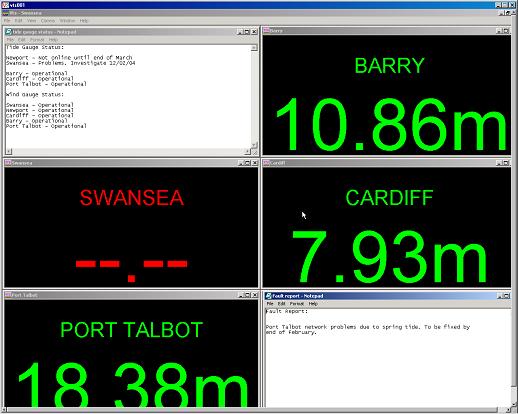Open Help menu in tide gauge status Notepad
This screenshot has height=414, width=518.
[53, 40]
